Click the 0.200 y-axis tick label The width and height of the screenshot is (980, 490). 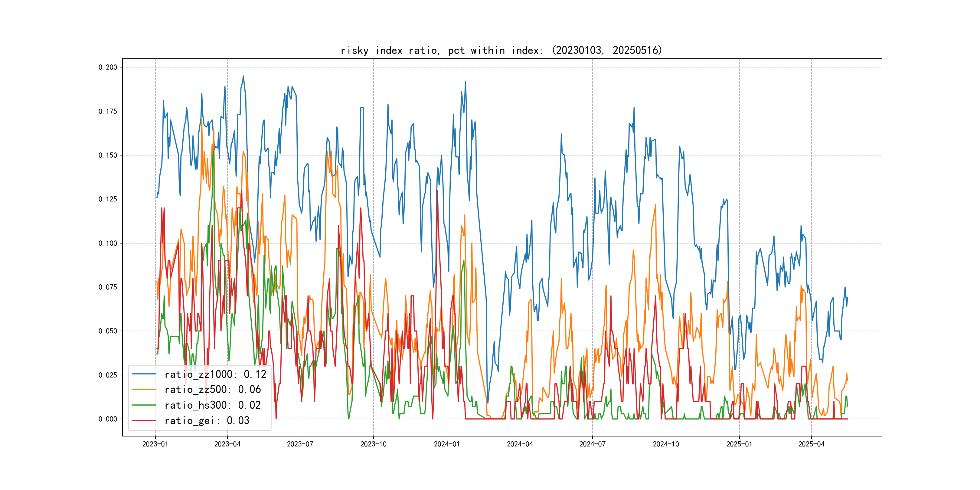point(108,67)
